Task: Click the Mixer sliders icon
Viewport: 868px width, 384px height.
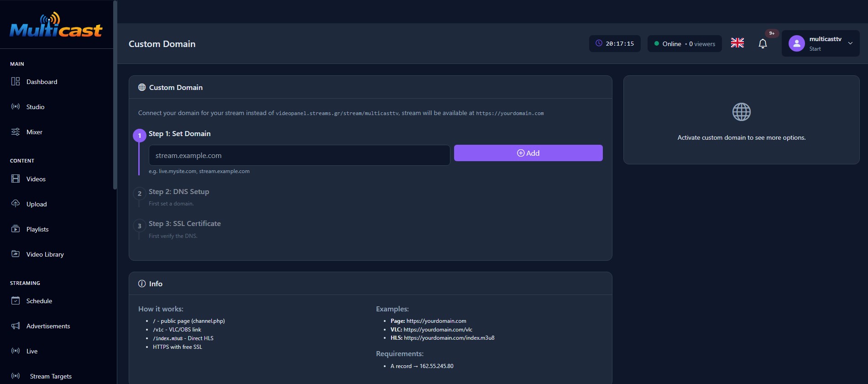Action: pos(16,132)
